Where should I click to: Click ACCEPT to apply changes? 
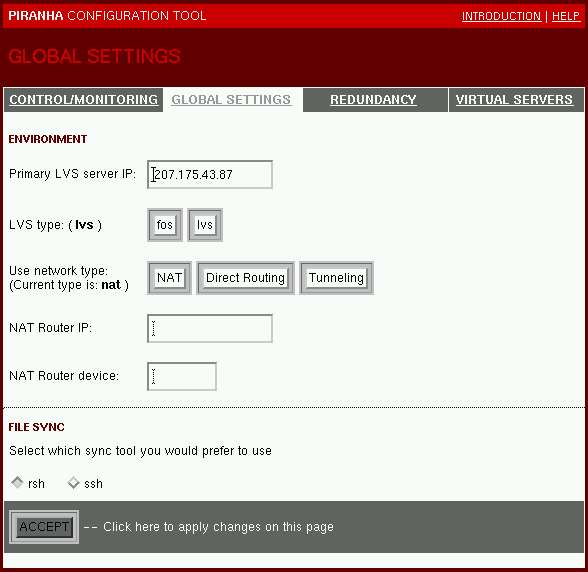click(x=44, y=527)
